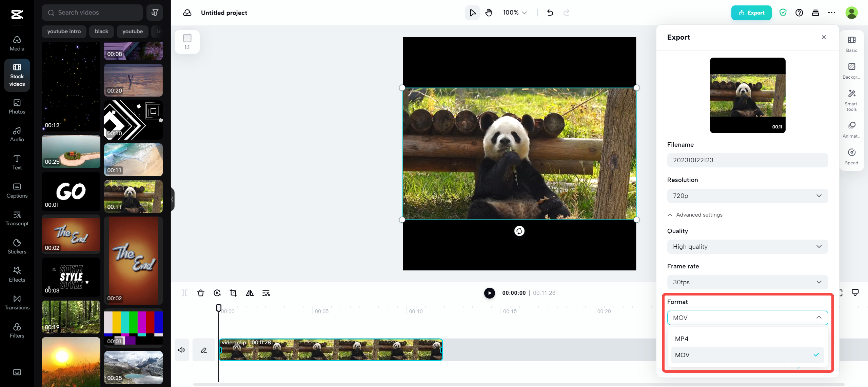The image size is (868, 387).
Task: Click the Filename input field
Action: (747, 160)
